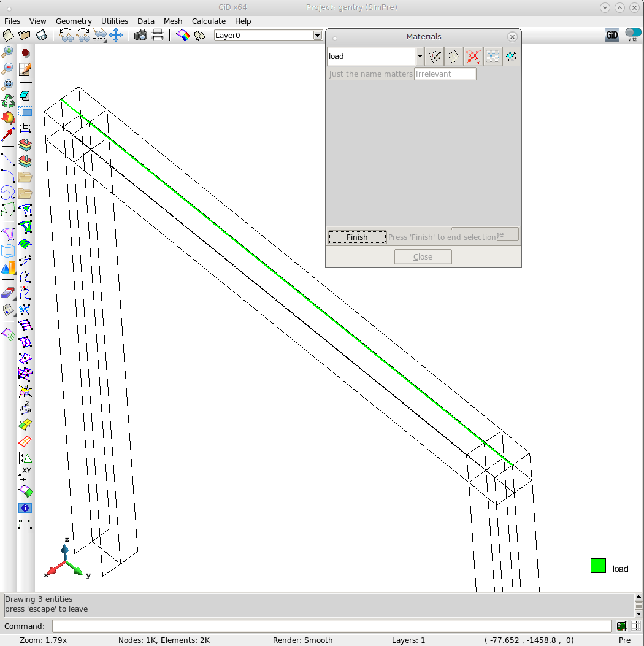Viewport: 644px width, 646px height.
Task: Click the Save project floppy disk icon
Action: 41,36
